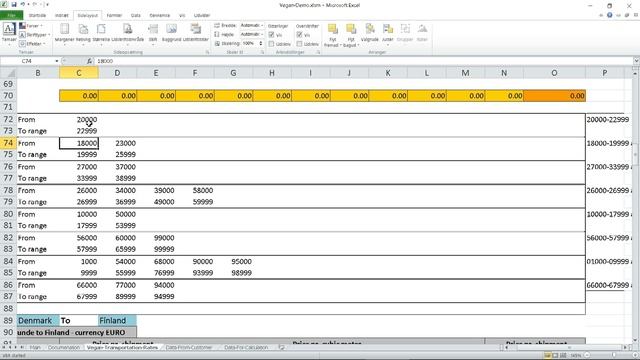Toggle Gitterlinjer Udskriv checkbox

tap(271, 44)
